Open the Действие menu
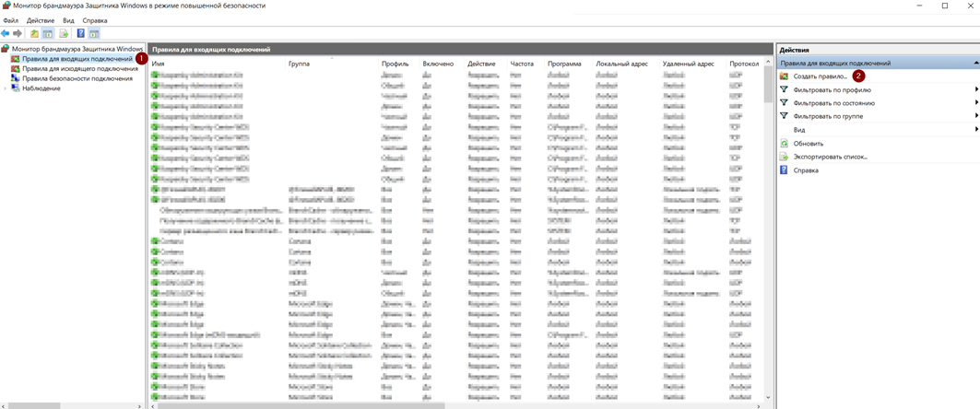Viewport: 980px width, 409px height. 41,20
